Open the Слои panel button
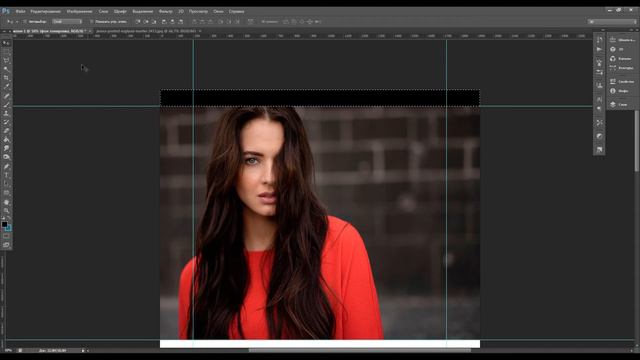This screenshot has height=360, width=640. click(x=619, y=105)
